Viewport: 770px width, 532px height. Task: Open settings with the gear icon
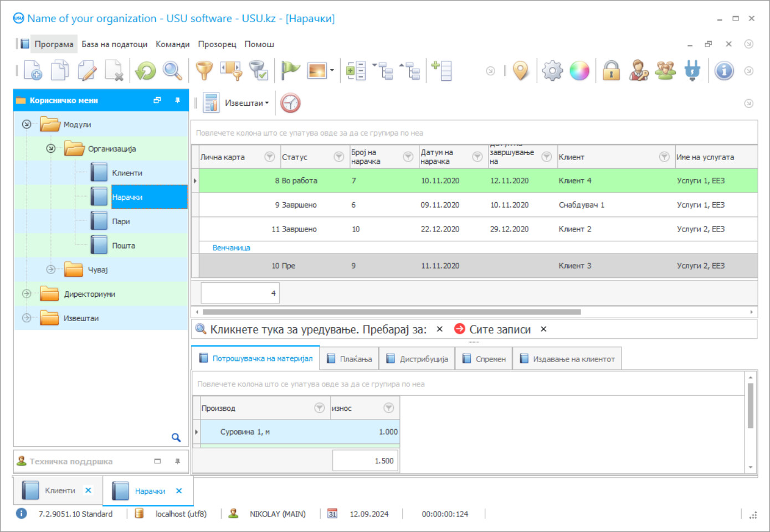click(552, 70)
